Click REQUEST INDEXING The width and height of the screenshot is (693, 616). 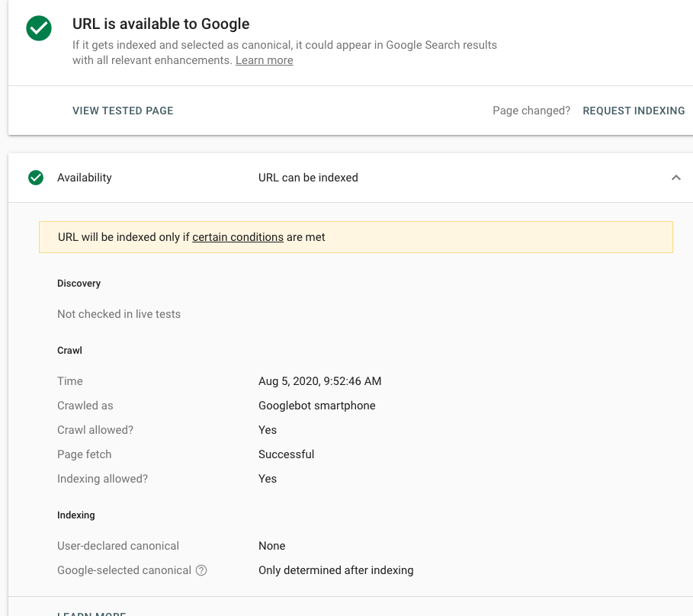tap(634, 111)
